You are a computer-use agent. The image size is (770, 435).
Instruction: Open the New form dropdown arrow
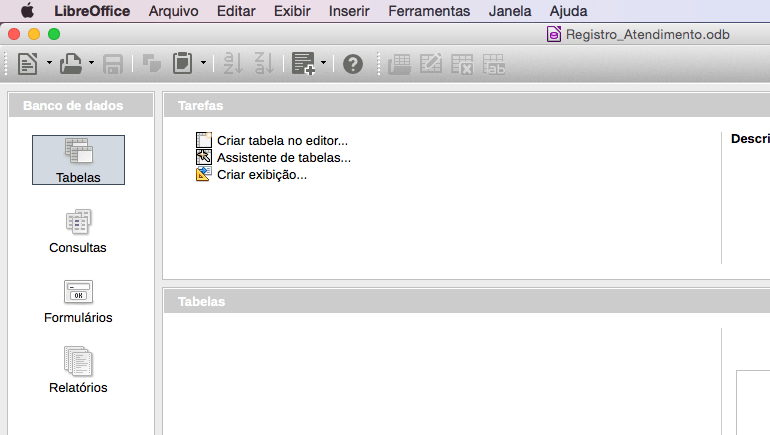323,63
